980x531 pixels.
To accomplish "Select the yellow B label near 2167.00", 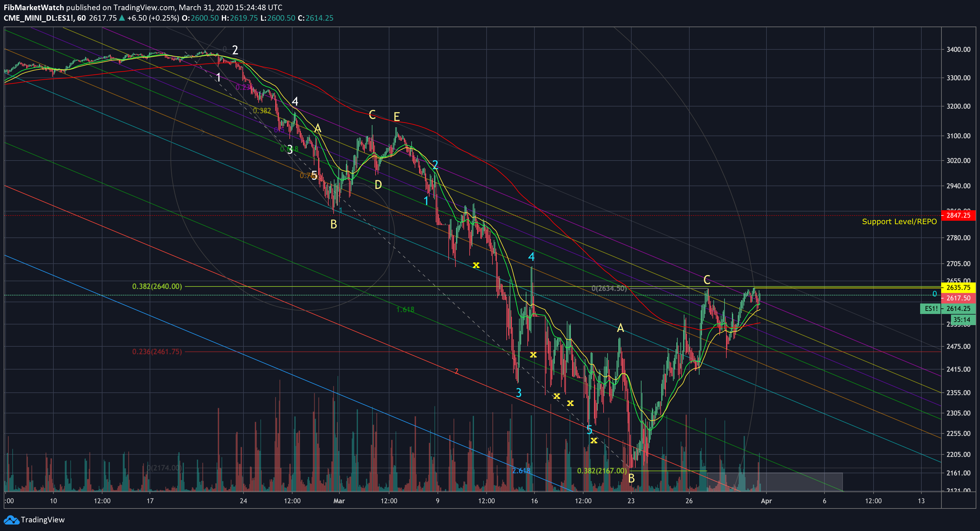I will pos(632,479).
